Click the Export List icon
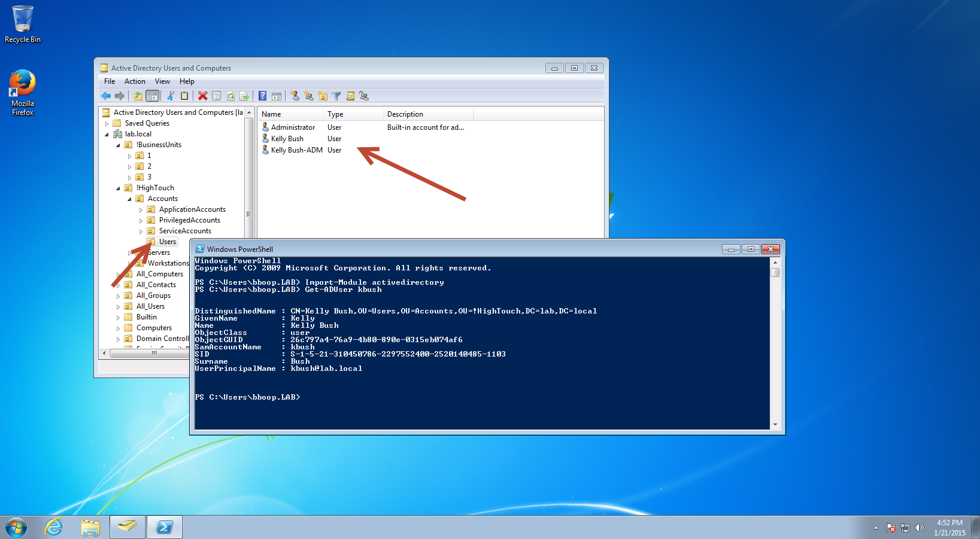This screenshot has height=539, width=980. (x=244, y=96)
